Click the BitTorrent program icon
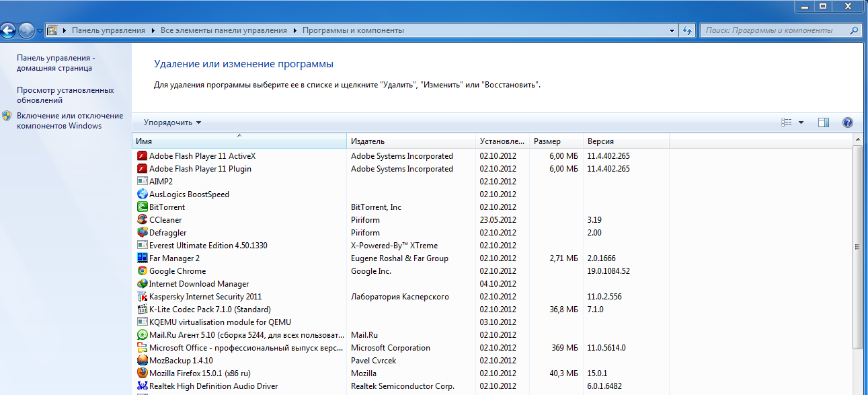The width and height of the screenshot is (868, 395). [142, 207]
